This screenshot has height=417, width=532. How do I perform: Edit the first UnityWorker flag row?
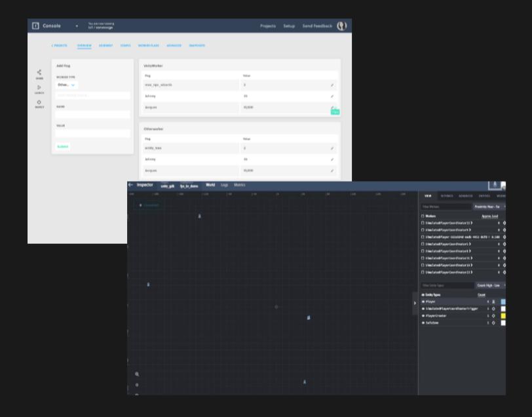pos(332,85)
